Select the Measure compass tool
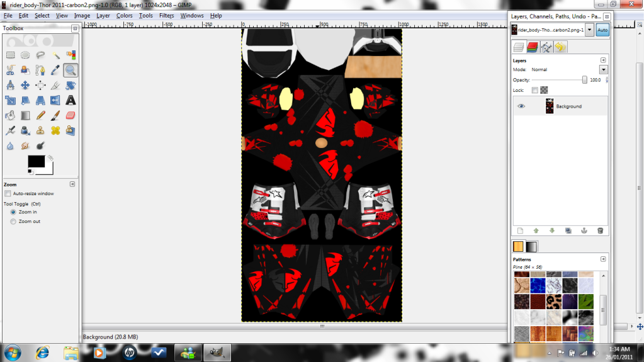 tap(10, 86)
